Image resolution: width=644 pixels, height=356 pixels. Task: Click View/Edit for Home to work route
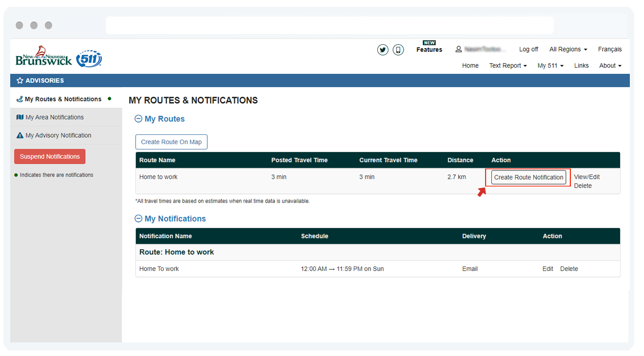(586, 177)
